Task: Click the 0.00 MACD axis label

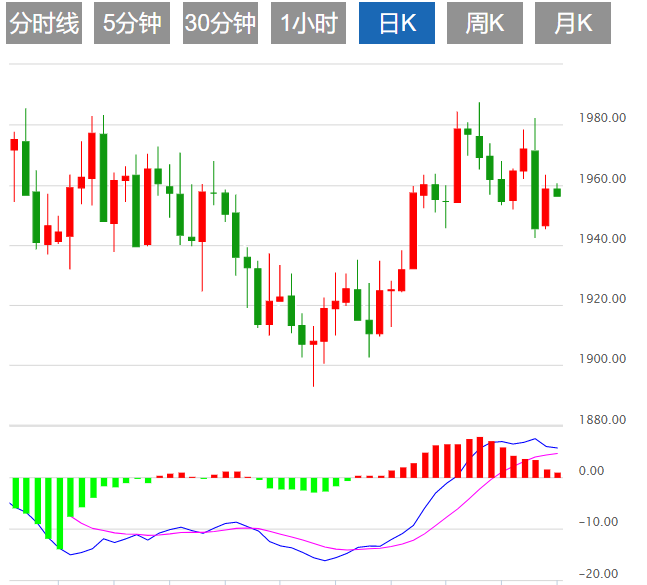Action: tap(591, 471)
